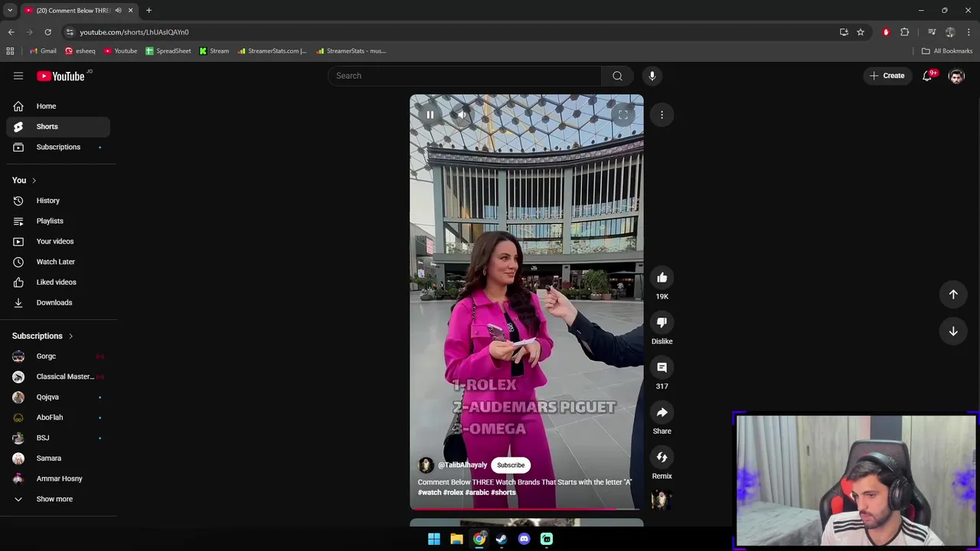Dislike this Short
Image resolution: width=980 pixels, height=551 pixels.
pyautogui.click(x=662, y=323)
